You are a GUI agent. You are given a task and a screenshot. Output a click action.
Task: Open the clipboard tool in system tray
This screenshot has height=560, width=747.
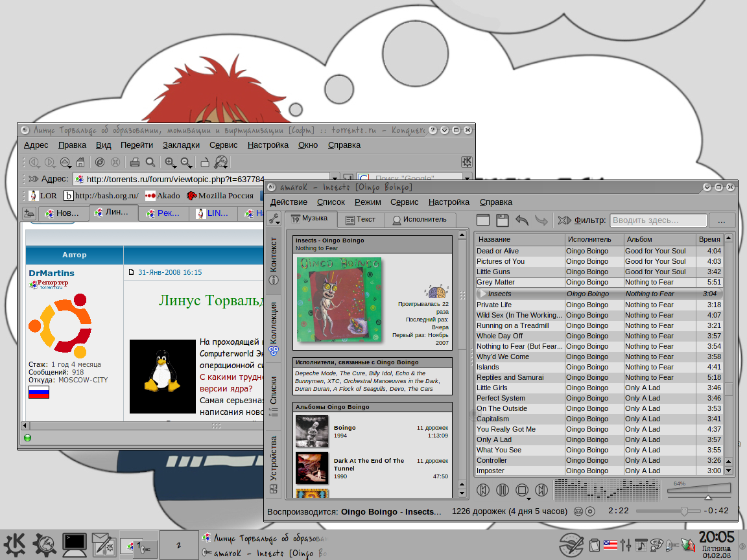point(595,544)
